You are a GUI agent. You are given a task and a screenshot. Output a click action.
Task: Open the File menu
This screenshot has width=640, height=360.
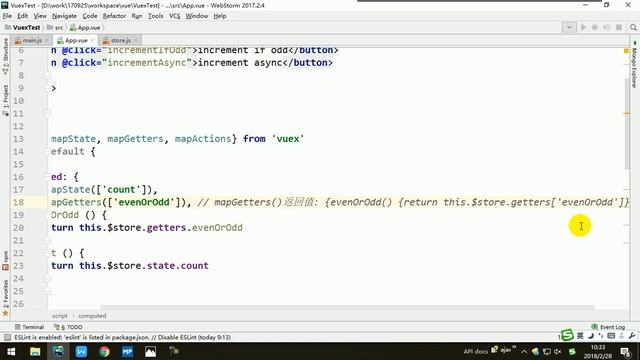[x=7, y=16]
